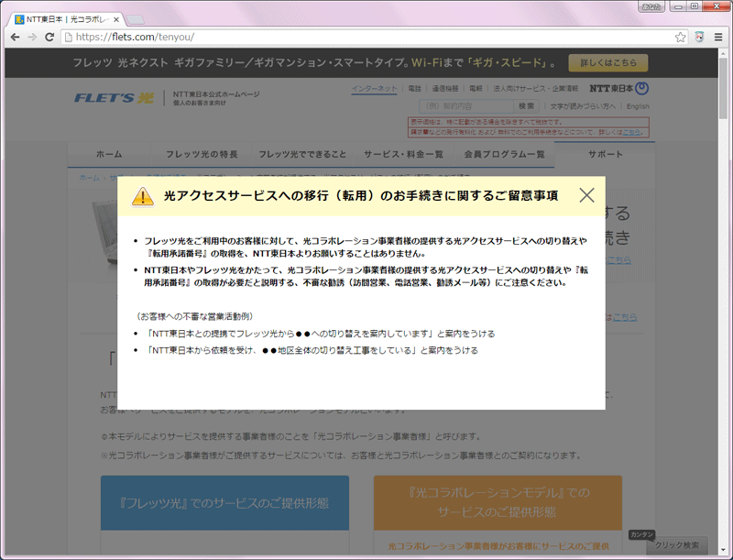The height and width of the screenshot is (560, 733).
Task: Click the こちら link in the red notice box
Action: (632, 133)
